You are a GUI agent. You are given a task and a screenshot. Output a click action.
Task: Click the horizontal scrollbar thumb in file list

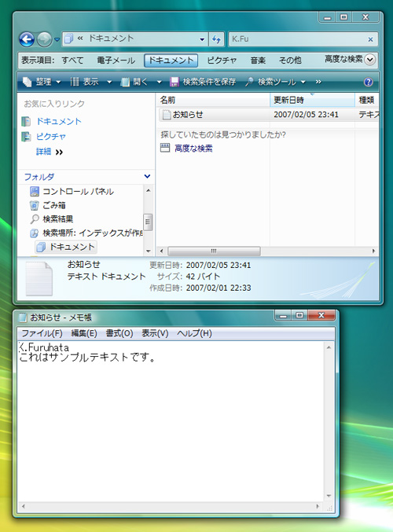coord(214,251)
